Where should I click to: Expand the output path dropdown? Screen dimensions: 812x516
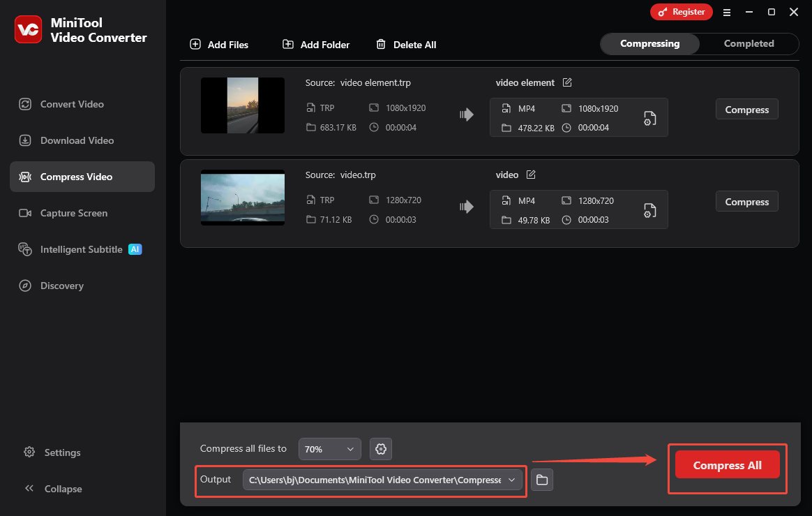coord(512,480)
